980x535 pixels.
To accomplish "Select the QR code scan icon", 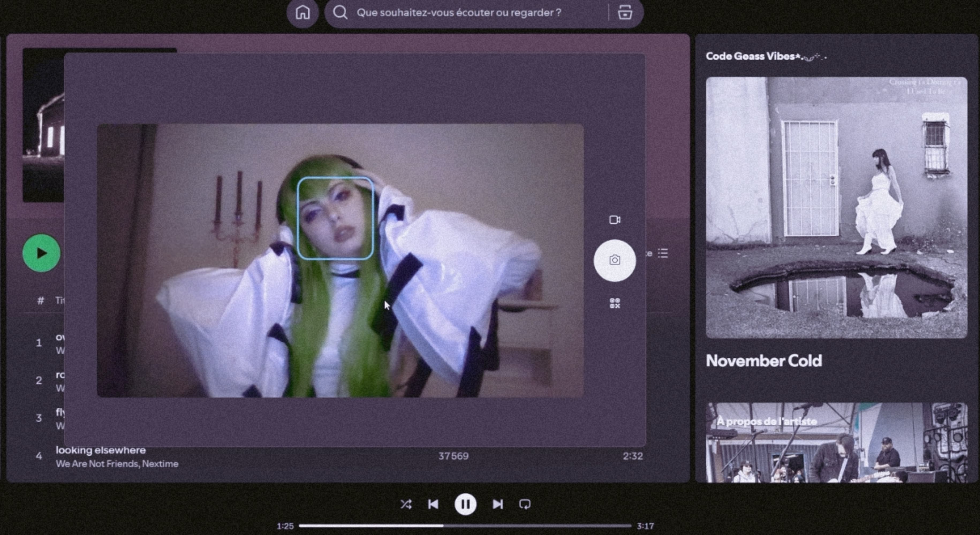I will 615,303.
